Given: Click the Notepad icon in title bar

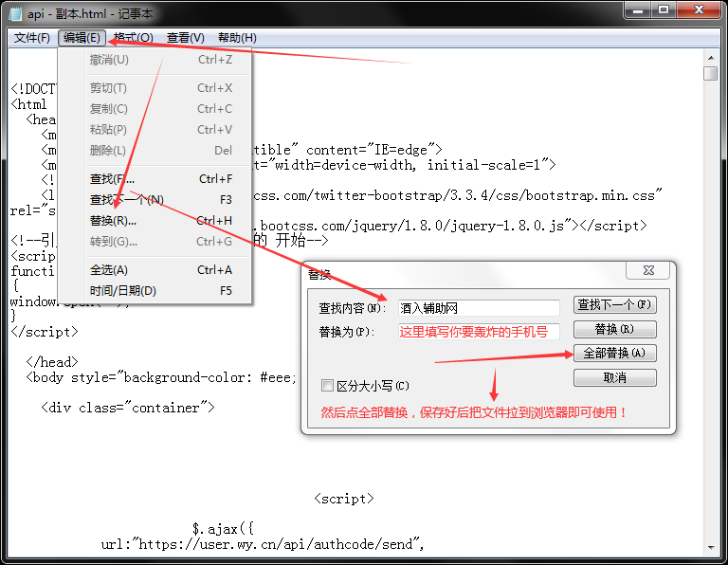Looking at the screenshot, I should (x=15, y=13).
